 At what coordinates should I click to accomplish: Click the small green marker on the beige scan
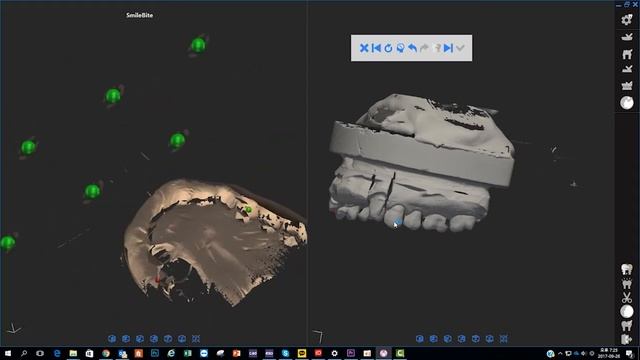248,210
